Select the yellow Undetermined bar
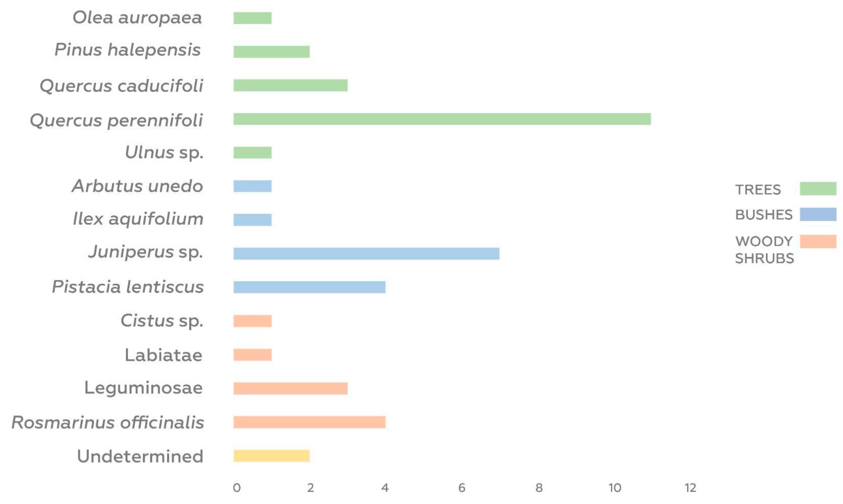Viewport: 843px width, 504px height. coord(271,456)
